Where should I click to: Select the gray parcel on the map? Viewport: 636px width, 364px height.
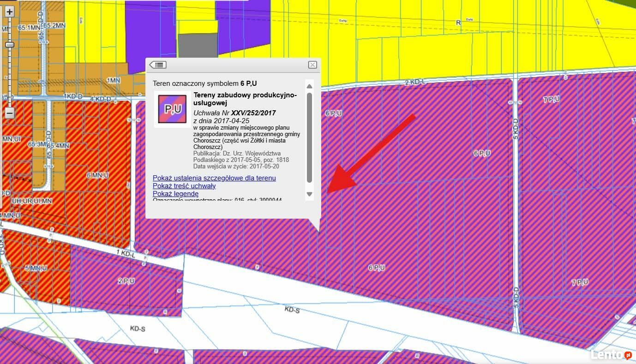198,45
